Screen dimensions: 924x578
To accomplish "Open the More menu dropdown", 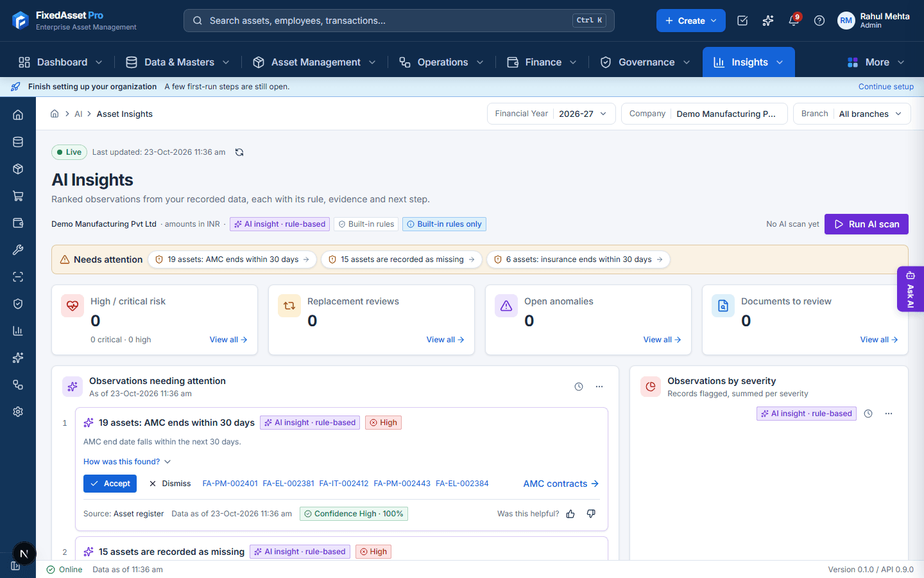I will tap(876, 62).
